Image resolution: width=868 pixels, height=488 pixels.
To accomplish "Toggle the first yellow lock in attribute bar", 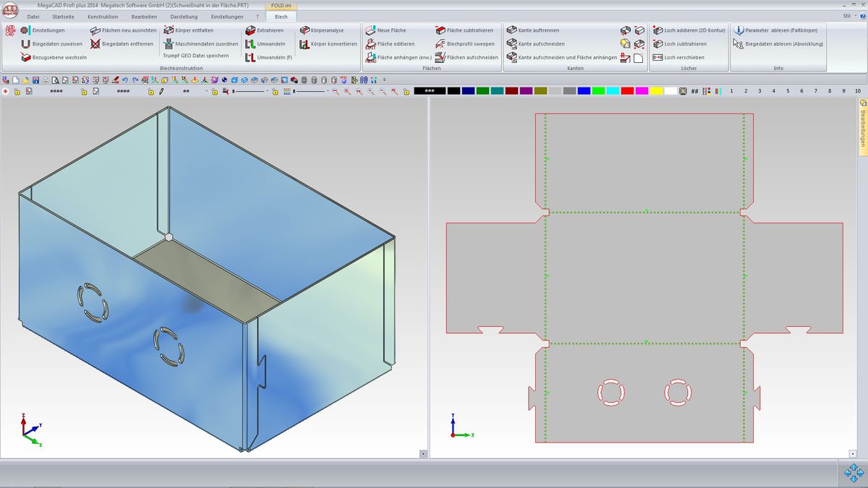I will [x=17, y=92].
